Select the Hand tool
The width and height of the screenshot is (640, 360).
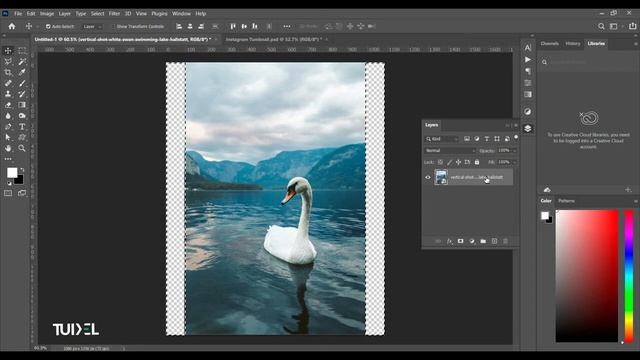click(x=8, y=149)
